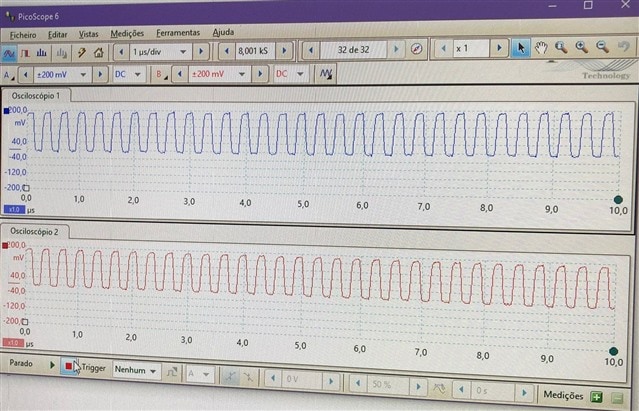Open the Ferramentas menu

point(178,33)
